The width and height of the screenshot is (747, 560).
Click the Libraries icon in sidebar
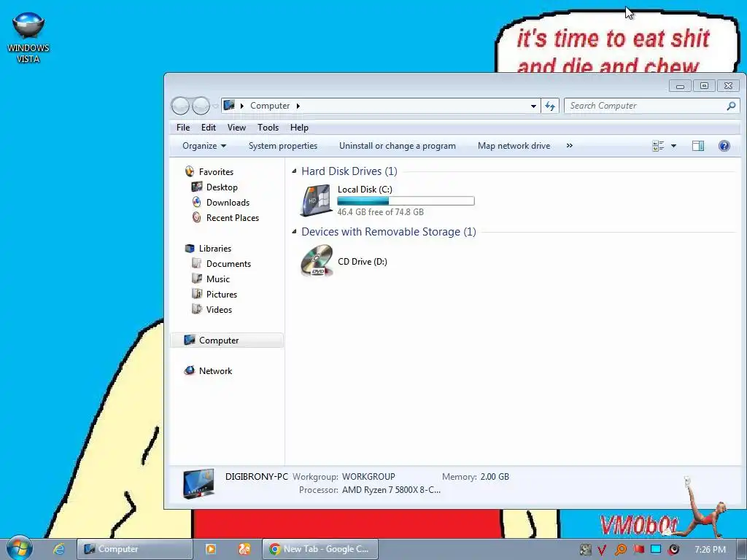190,248
